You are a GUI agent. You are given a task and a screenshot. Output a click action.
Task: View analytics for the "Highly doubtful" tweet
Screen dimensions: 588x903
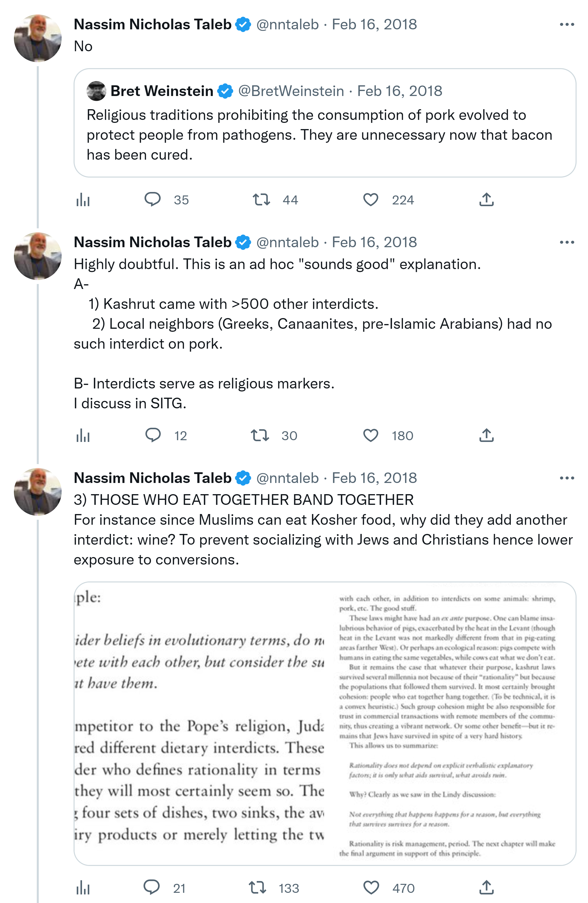83,435
